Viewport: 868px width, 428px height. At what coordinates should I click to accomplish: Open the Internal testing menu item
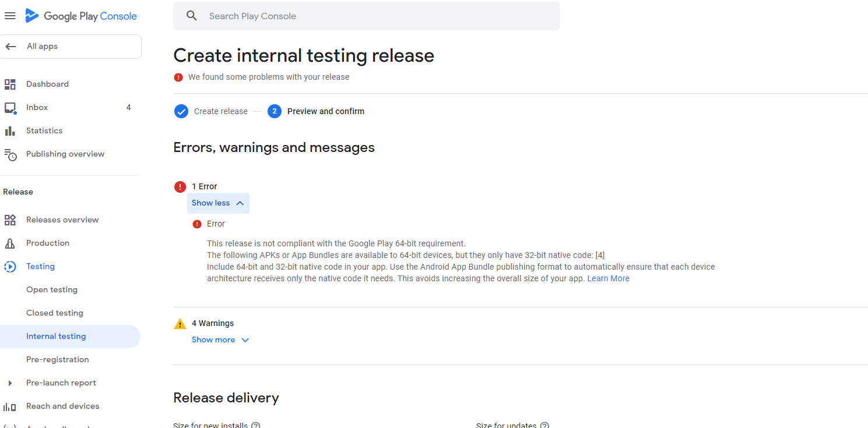tap(56, 337)
